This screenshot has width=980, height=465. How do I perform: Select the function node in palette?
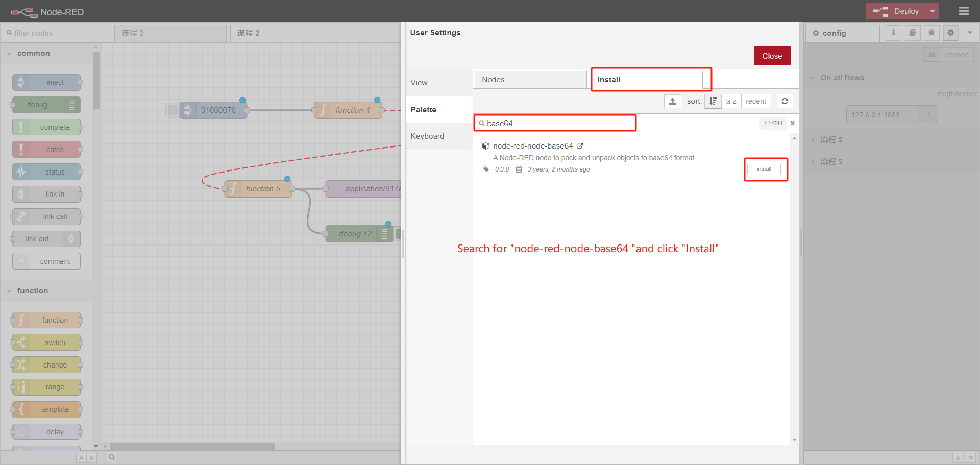(46, 320)
